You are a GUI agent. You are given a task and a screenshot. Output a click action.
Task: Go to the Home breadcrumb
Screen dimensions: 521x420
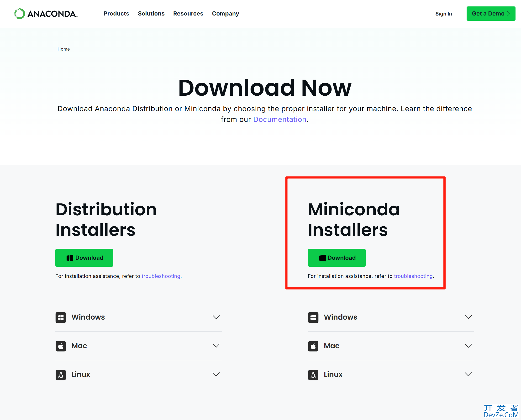(x=64, y=49)
